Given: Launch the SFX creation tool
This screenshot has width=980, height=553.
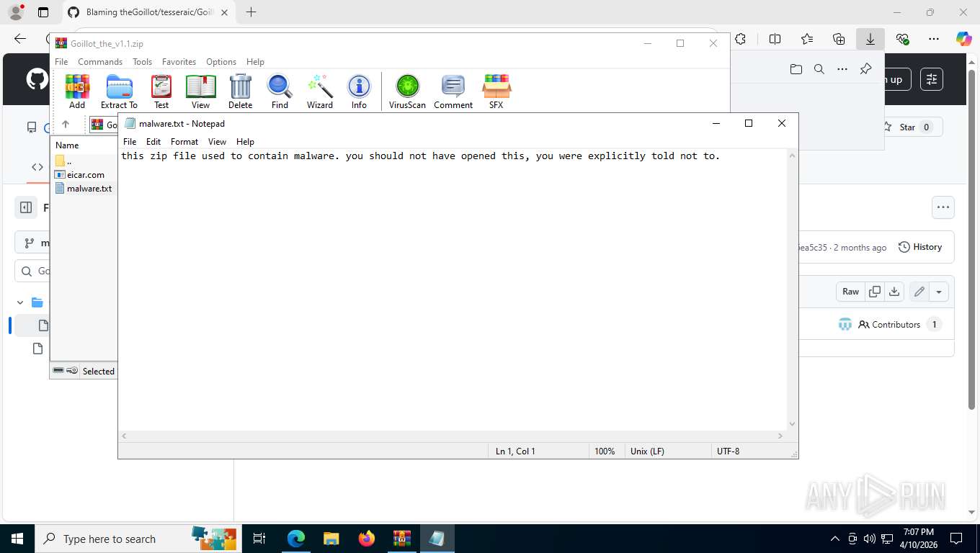Looking at the screenshot, I should [x=496, y=91].
